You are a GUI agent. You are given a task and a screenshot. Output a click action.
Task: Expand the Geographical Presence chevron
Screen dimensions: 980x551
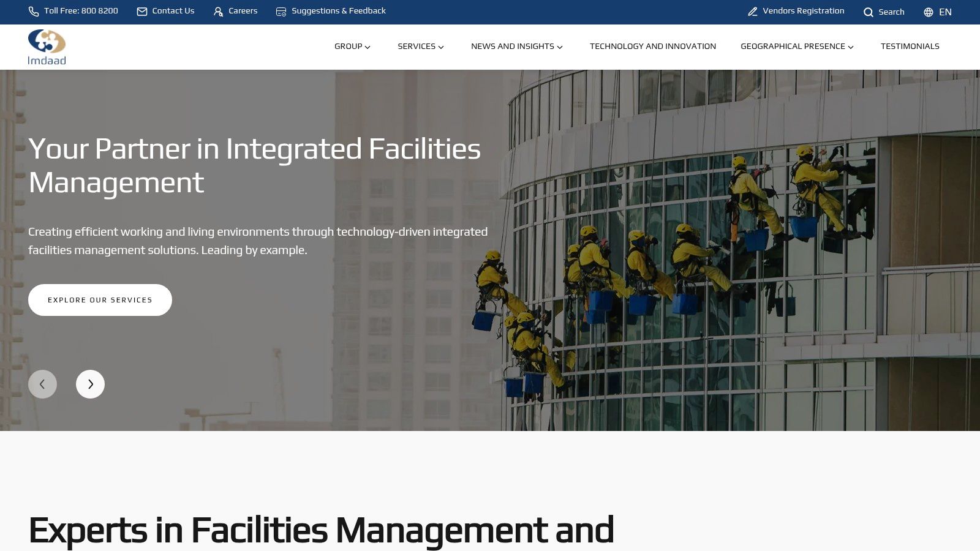(x=851, y=47)
